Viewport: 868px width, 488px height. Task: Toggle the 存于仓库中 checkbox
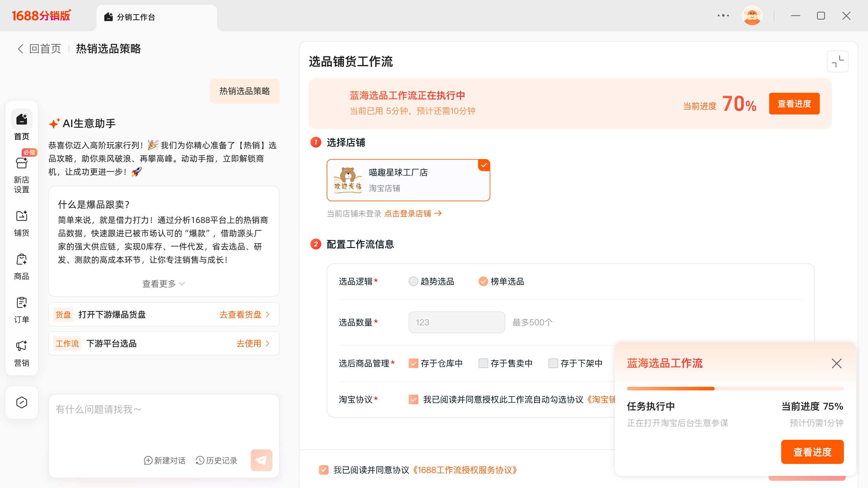(414, 363)
